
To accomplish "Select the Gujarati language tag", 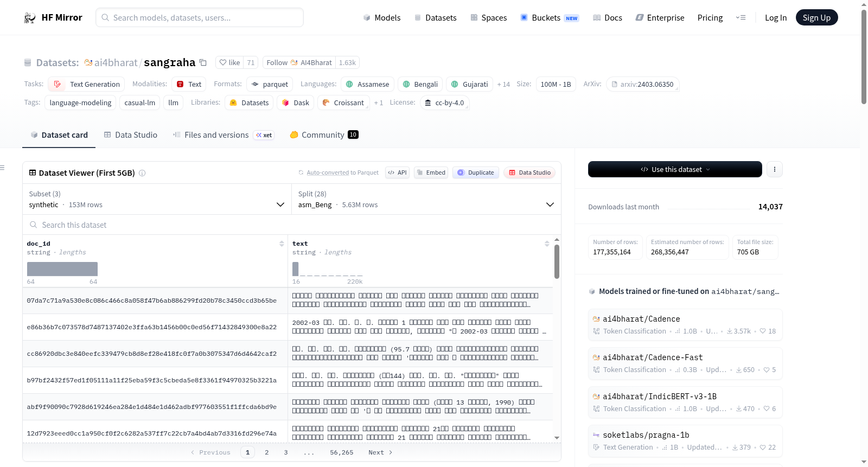I will 470,84.
